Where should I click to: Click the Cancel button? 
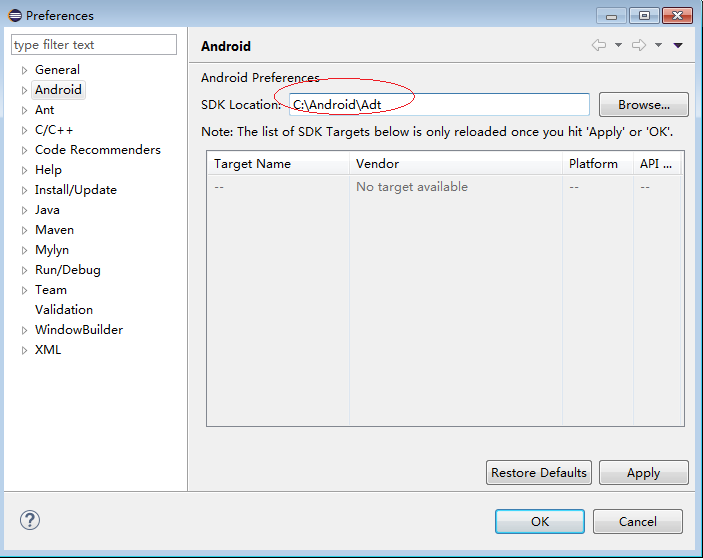click(x=638, y=521)
